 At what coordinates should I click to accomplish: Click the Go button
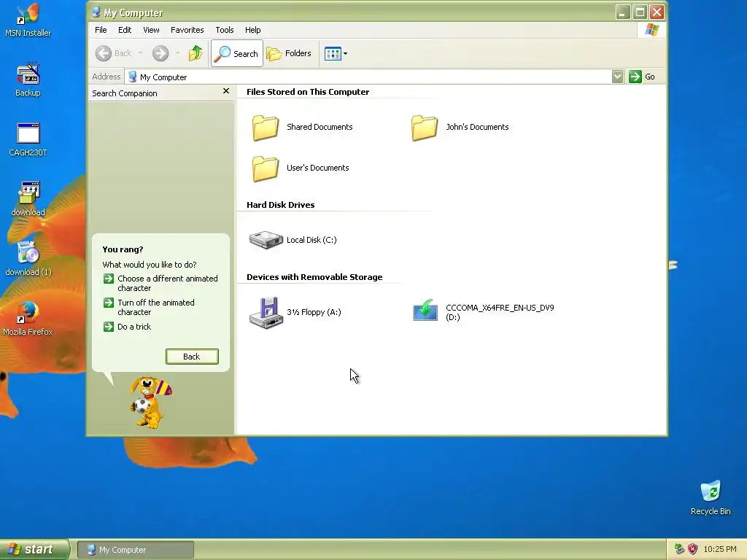point(642,77)
